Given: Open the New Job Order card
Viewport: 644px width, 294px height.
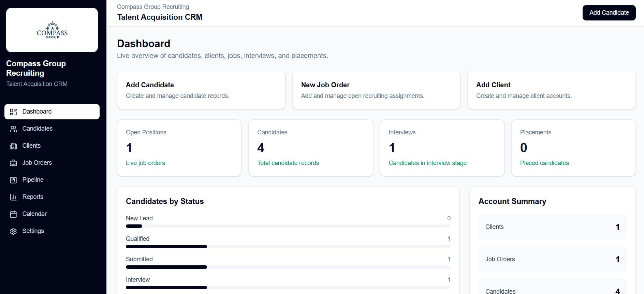Looking at the screenshot, I should (x=376, y=90).
